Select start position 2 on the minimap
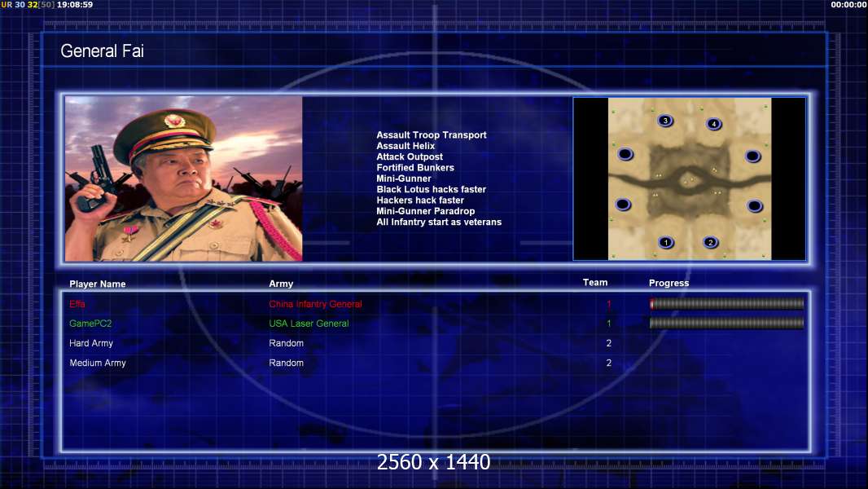 click(711, 242)
